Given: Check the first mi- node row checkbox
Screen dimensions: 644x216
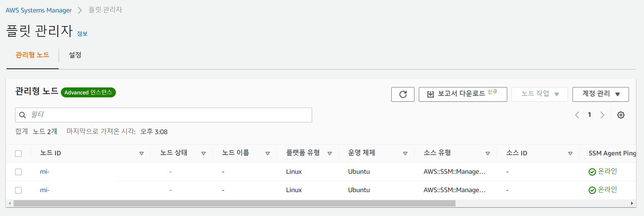Looking at the screenshot, I should [18, 172].
